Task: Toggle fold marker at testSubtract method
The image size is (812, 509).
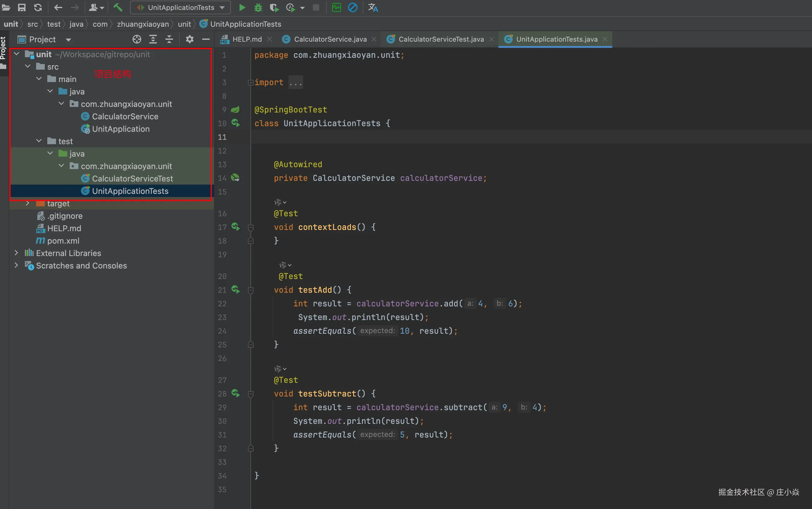Action: 251,394
